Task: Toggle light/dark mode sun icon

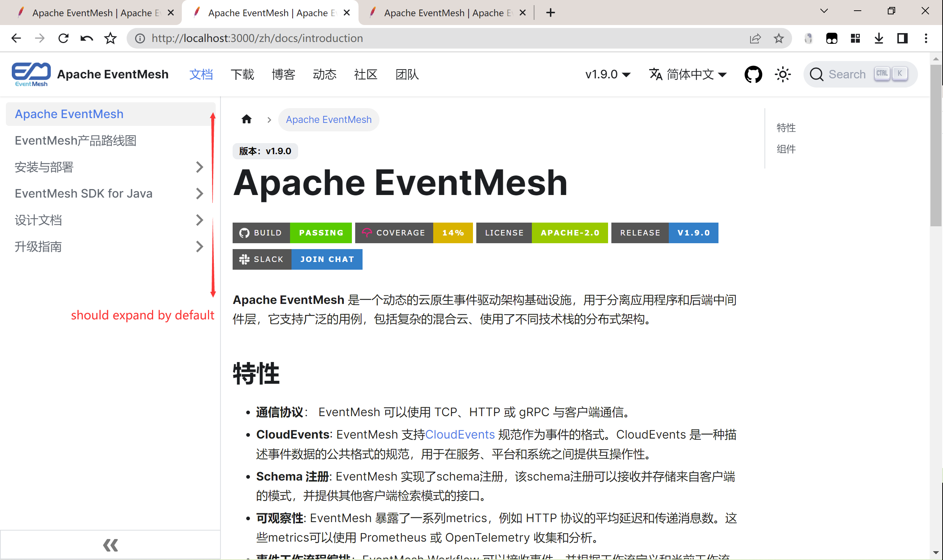Action: pos(783,74)
